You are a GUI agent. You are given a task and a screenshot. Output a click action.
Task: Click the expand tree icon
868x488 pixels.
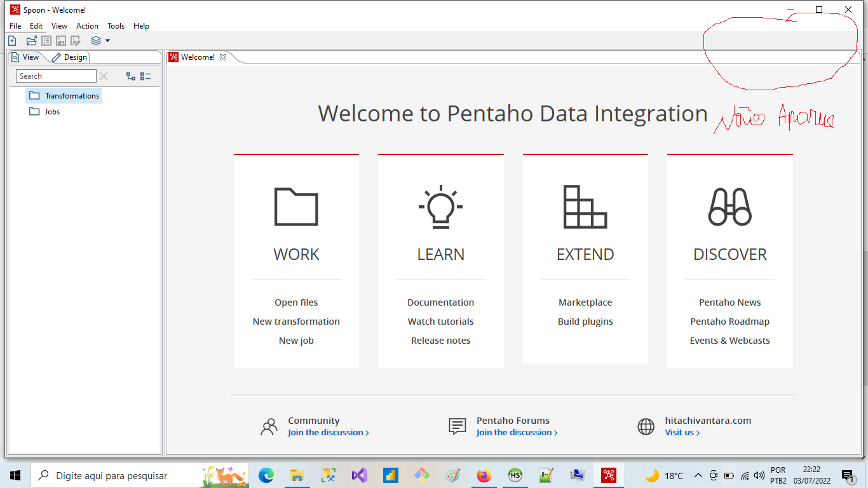click(131, 76)
